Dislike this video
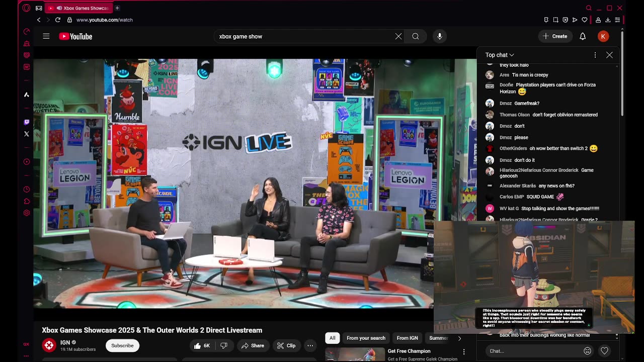 coord(224,345)
